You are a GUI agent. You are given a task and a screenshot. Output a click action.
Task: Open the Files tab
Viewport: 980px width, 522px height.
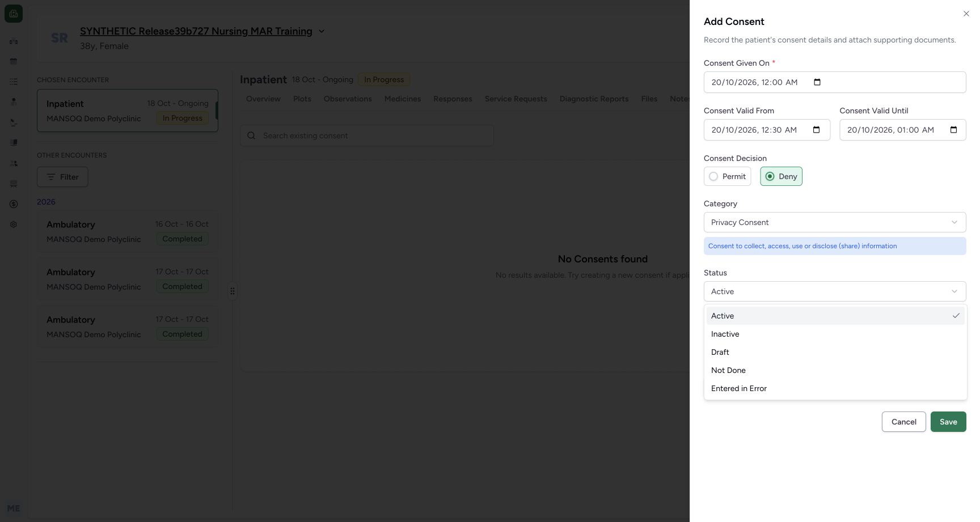point(649,99)
